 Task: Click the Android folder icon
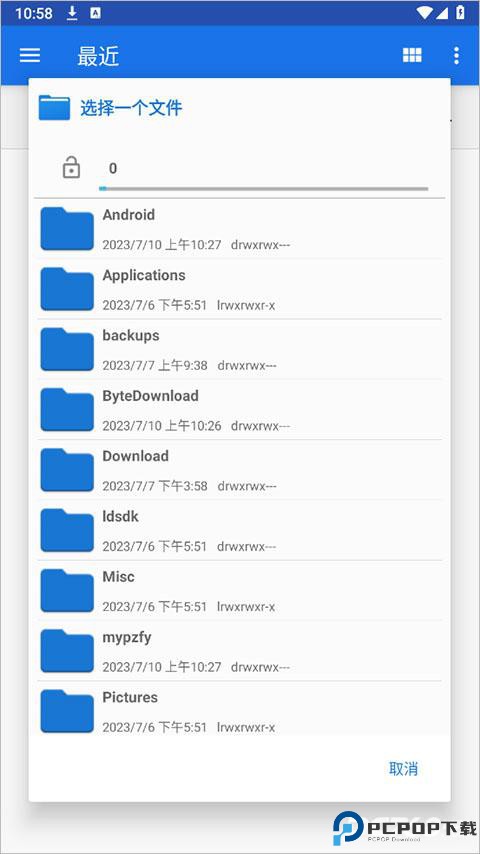67,229
